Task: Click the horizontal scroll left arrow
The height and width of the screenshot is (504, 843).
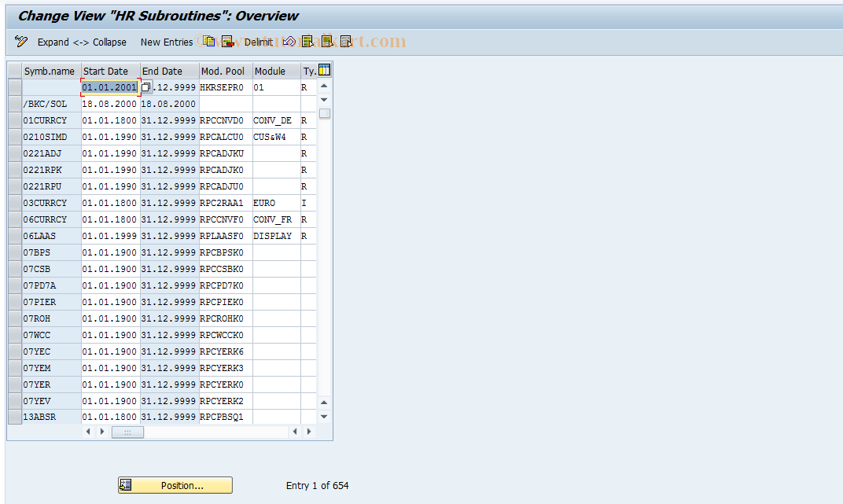Action: point(89,432)
